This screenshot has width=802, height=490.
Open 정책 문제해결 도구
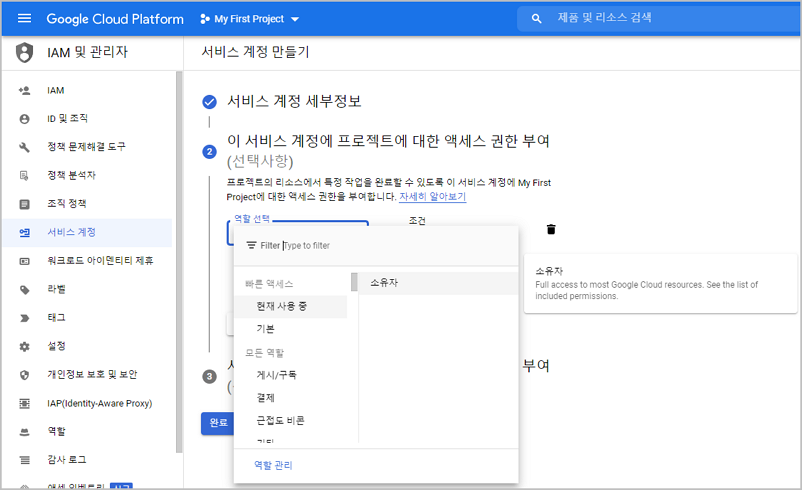87,147
